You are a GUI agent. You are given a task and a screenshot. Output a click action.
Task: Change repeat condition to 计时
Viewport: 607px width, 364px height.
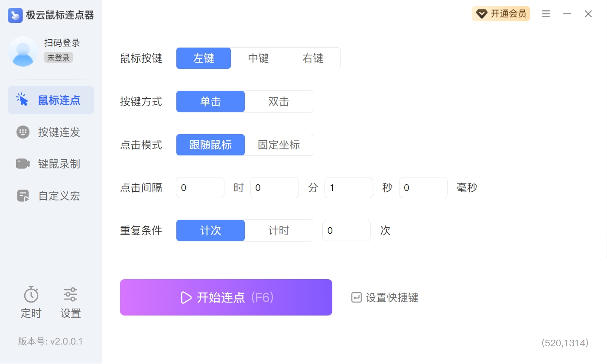279,231
